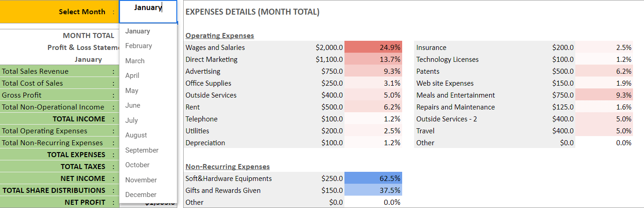Choose February from the month dropdown list

click(x=139, y=46)
